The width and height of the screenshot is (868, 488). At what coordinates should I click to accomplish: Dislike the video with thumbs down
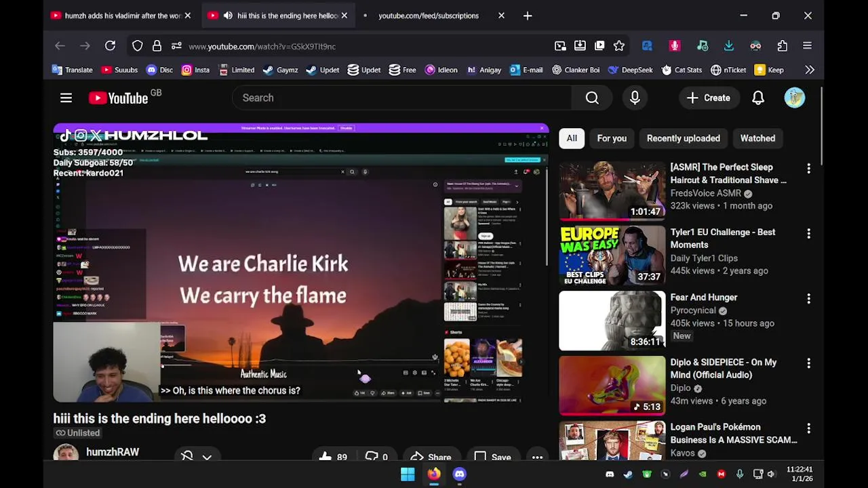[376, 456]
